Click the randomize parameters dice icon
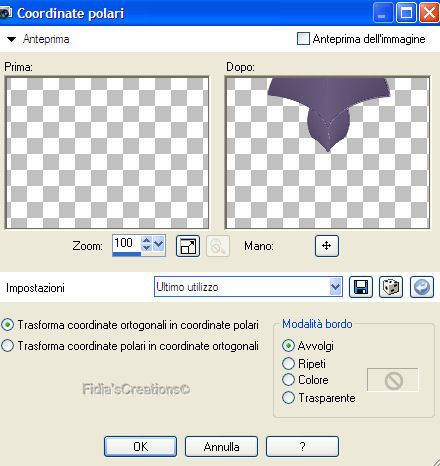This screenshot has width=440, height=466. (x=391, y=287)
